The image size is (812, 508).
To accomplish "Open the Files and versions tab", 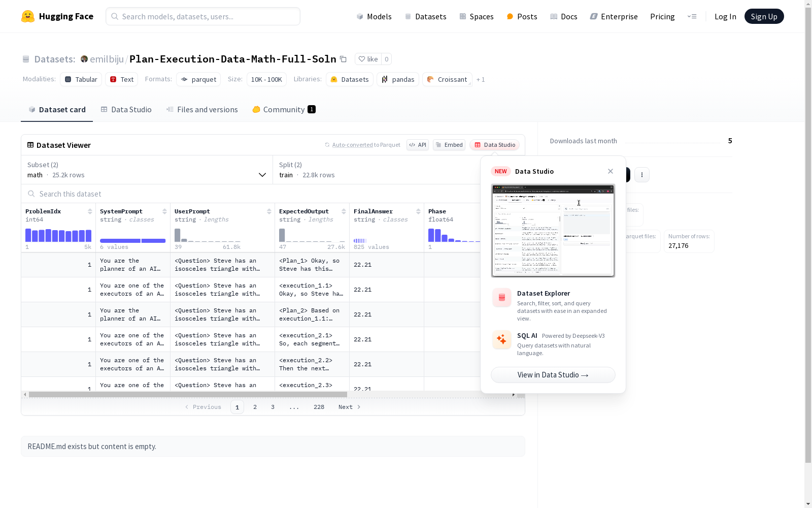I will pos(202,110).
